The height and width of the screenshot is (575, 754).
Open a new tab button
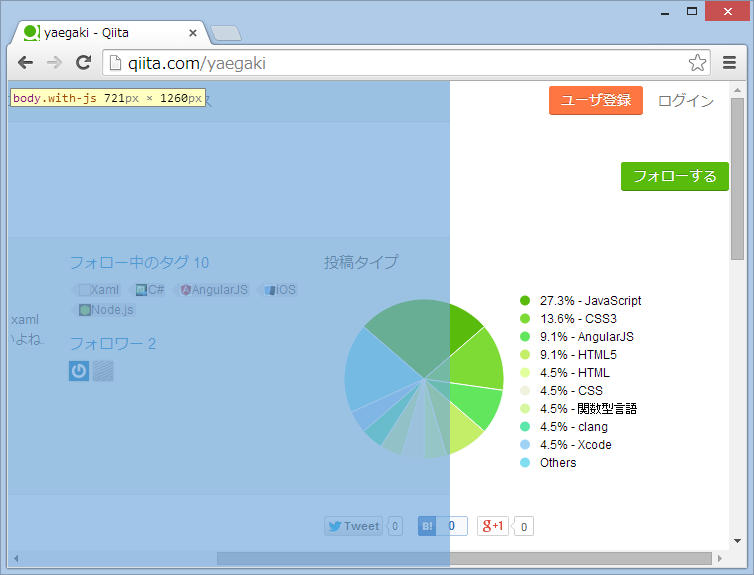coord(226,33)
